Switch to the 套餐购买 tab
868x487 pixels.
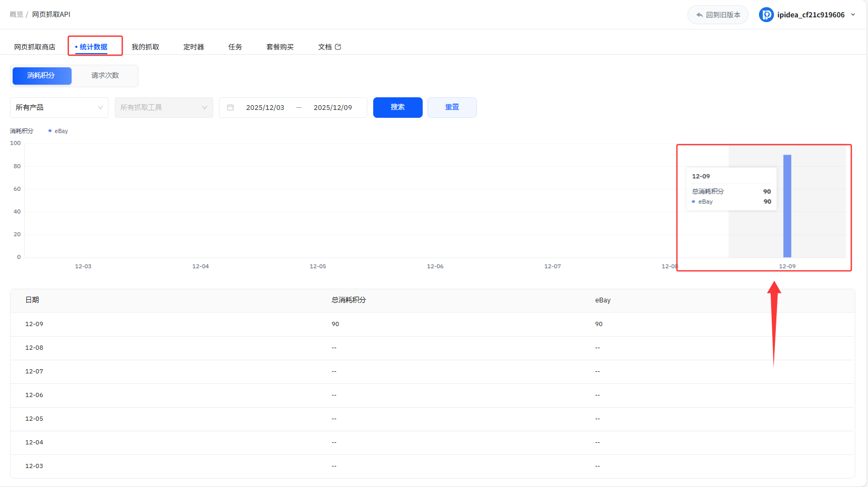280,47
